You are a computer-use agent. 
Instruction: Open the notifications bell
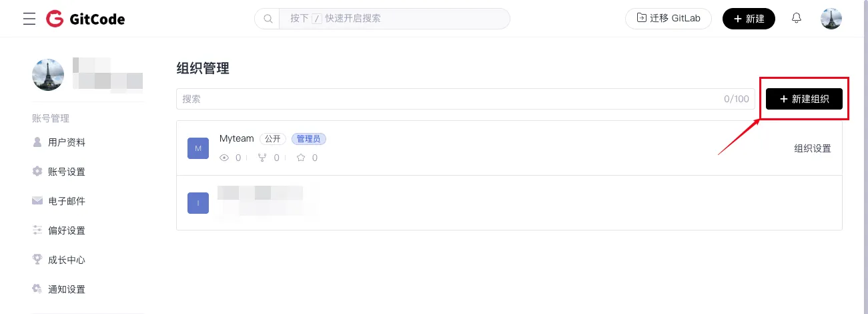coord(796,19)
